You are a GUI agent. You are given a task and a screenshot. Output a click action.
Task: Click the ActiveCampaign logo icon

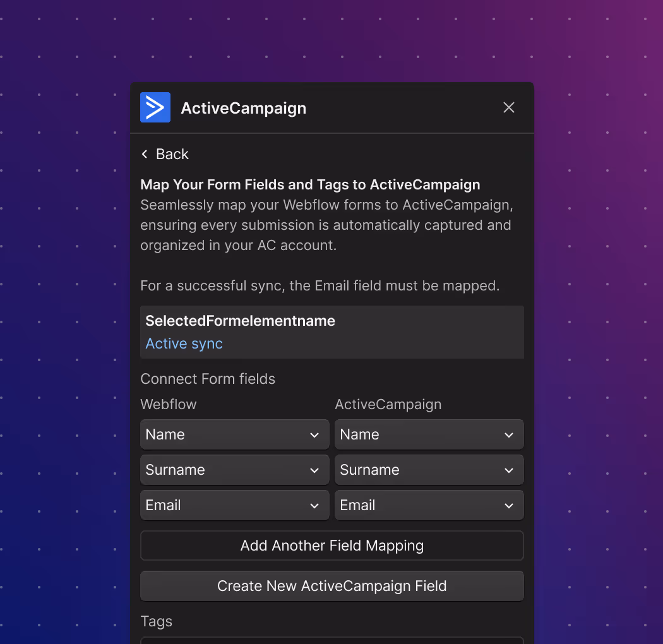pos(155,107)
